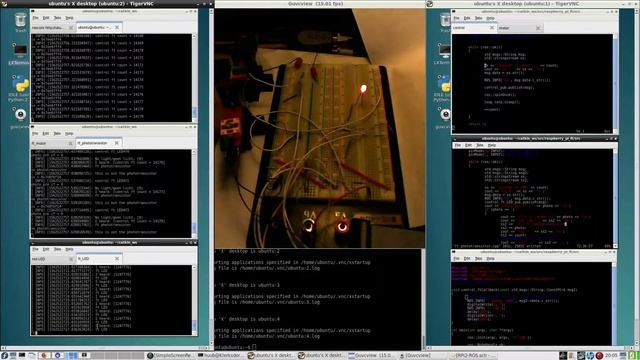Click TigerVNC window icon of ubuntu:1 viewer
The height and width of the screenshot is (360, 640).
[430, 4]
